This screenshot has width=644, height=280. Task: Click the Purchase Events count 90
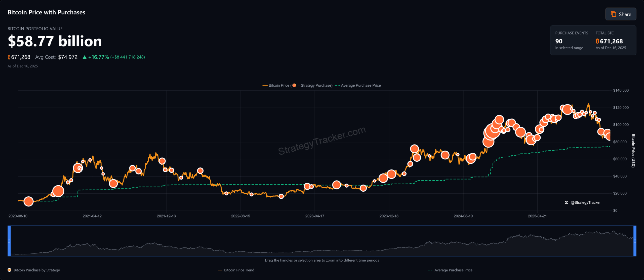pos(559,41)
